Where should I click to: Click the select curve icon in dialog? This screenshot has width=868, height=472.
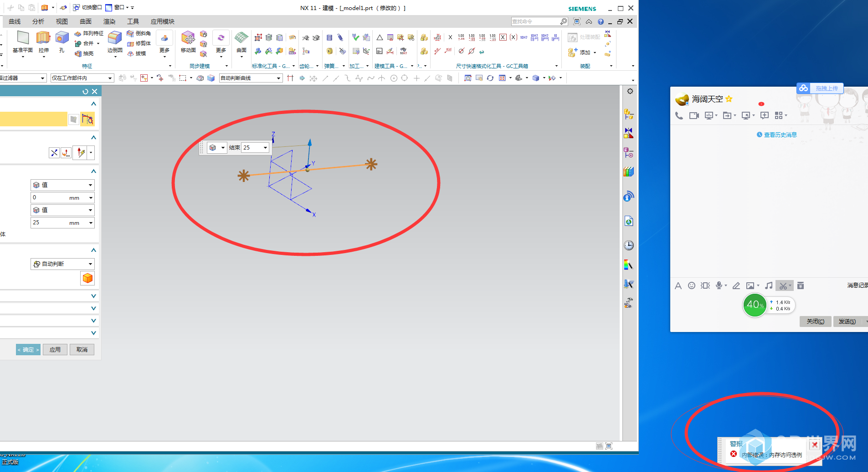(x=87, y=119)
